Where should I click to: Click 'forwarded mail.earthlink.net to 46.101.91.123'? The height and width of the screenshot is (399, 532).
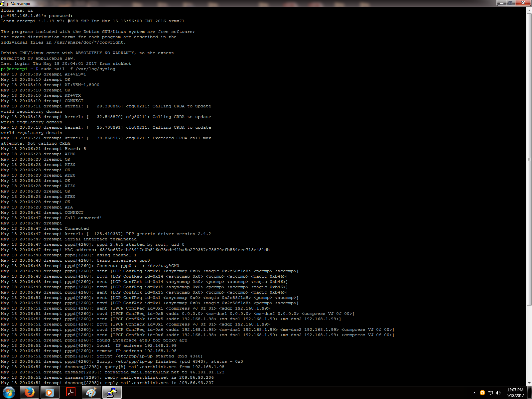point(165,372)
